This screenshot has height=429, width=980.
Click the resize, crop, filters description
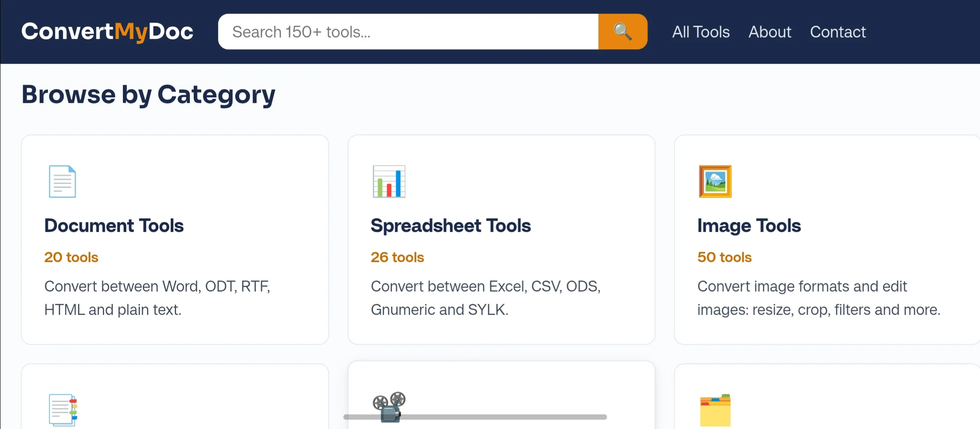click(x=819, y=298)
